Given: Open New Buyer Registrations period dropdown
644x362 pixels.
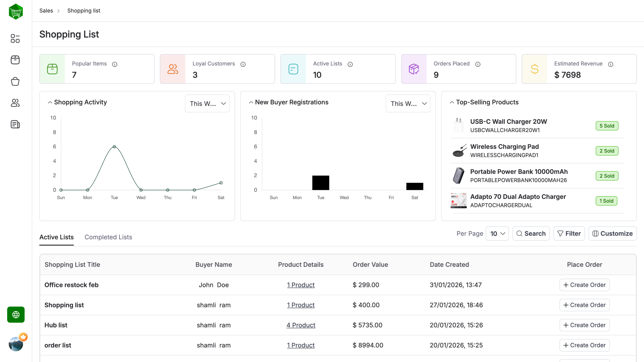Looking at the screenshot, I should coord(408,103).
